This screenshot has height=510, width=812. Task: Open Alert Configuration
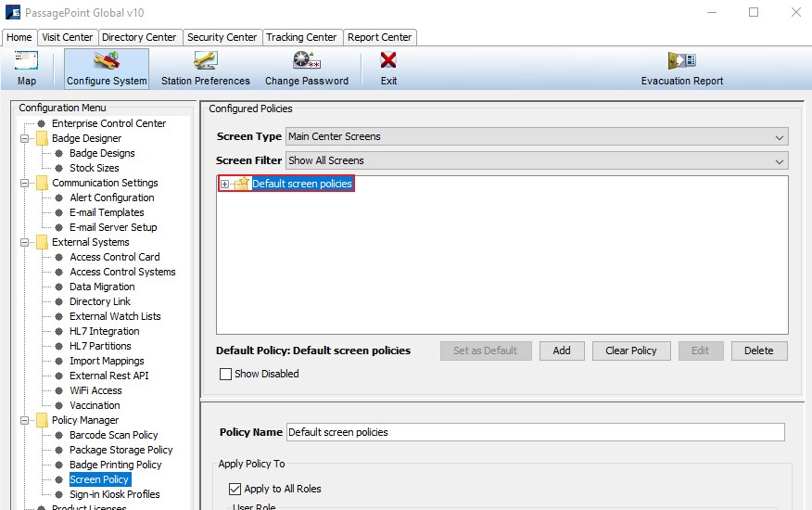[112, 198]
